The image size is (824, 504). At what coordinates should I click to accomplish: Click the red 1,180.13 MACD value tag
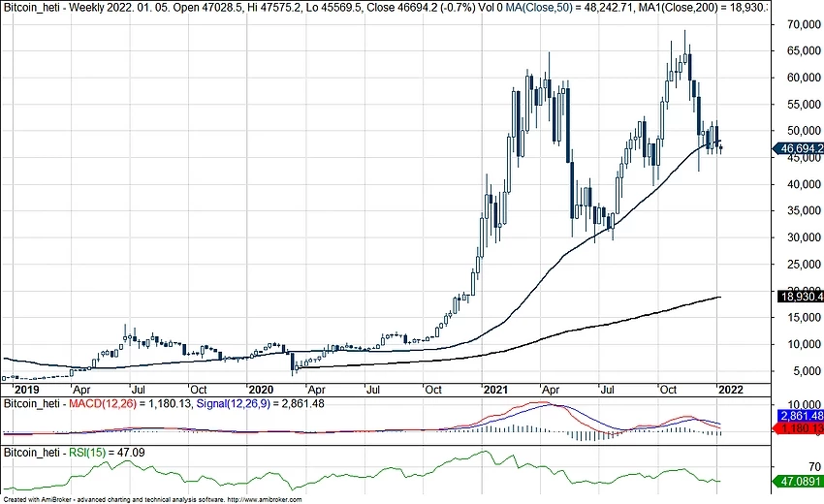coord(800,427)
